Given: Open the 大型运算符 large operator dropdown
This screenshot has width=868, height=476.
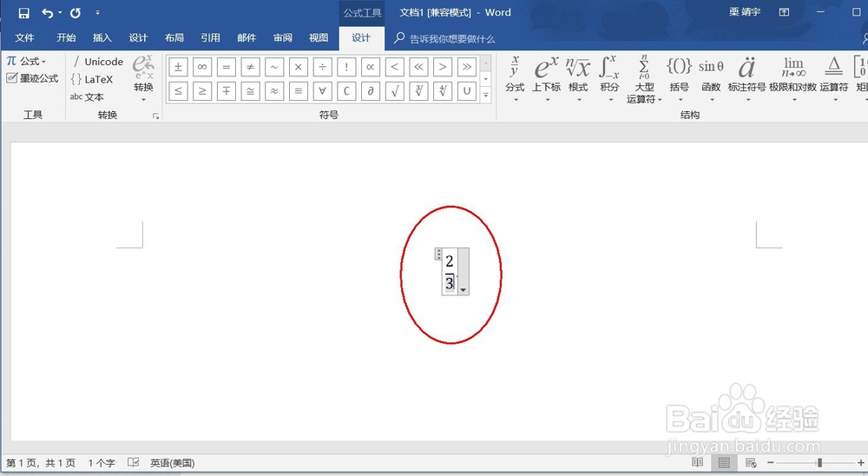Looking at the screenshot, I should [x=644, y=79].
